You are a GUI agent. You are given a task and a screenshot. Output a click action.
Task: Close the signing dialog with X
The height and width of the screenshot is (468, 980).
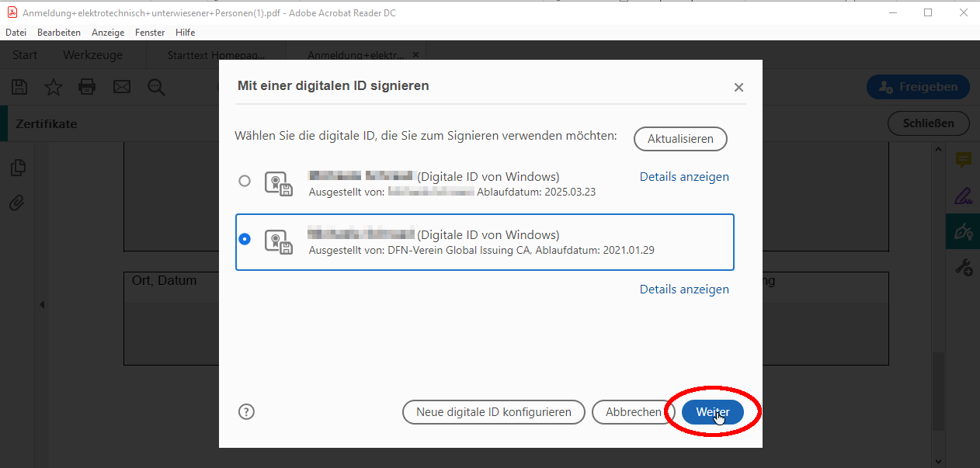pyautogui.click(x=738, y=87)
